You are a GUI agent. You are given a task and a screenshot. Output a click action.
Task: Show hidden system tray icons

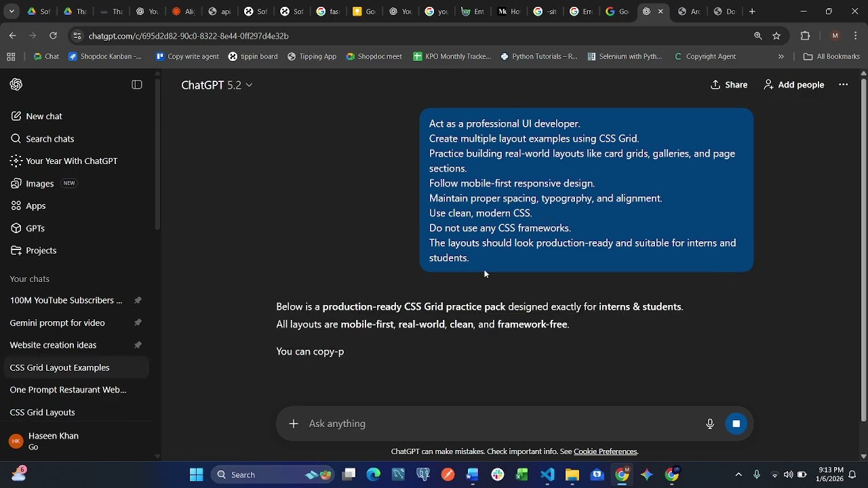pyautogui.click(x=738, y=475)
